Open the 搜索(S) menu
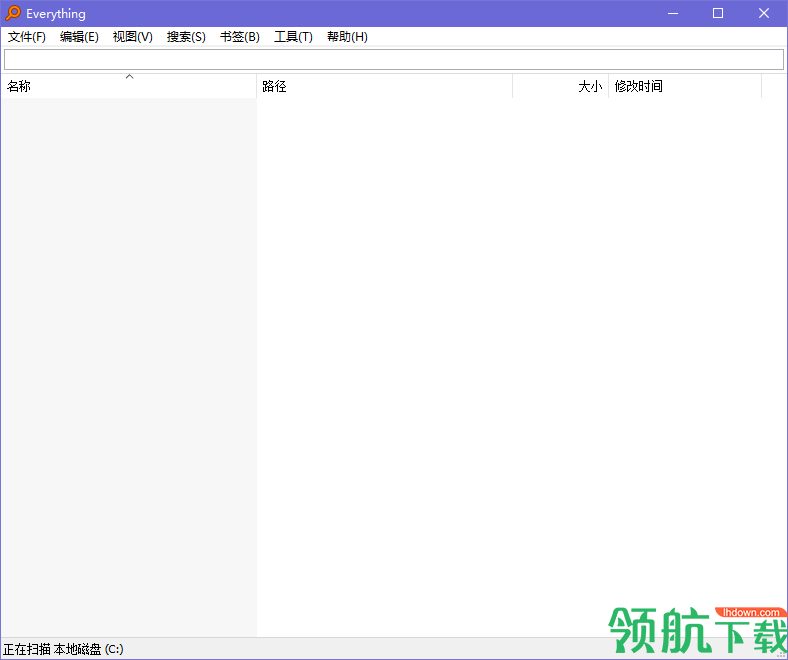Image resolution: width=788 pixels, height=660 pixels. (186, 37)
